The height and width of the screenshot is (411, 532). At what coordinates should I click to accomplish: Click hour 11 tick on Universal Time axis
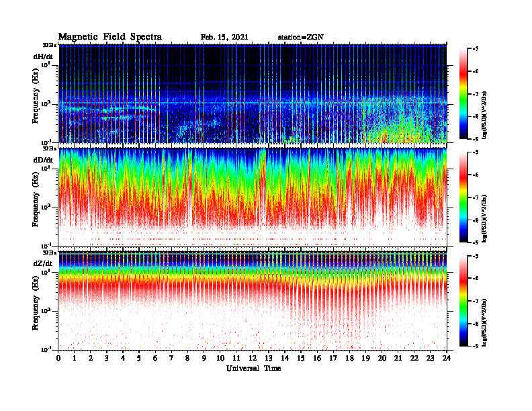coord(236,358)
